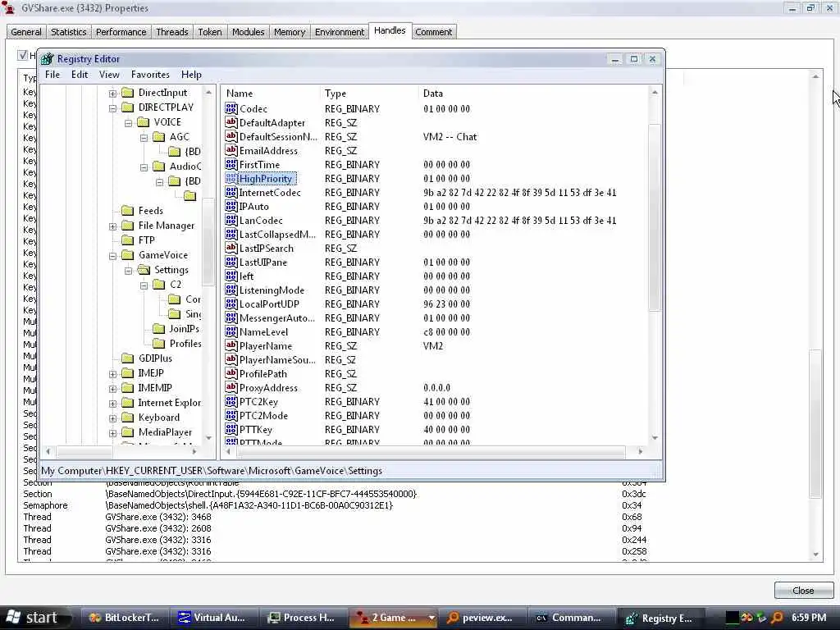
Task: Open Command Prompt taskbar button
Action: [x=571, y=618]
